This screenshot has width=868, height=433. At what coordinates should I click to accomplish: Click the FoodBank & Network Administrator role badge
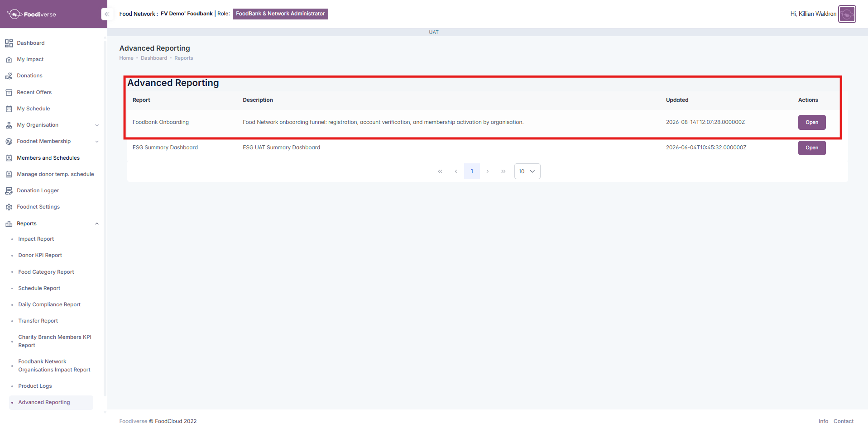(280, 14)
